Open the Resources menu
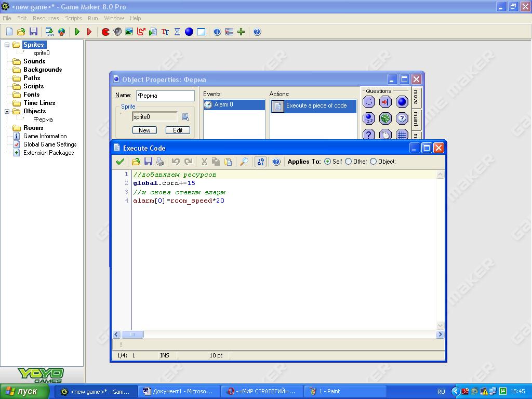Screen dimensions: 532x399 [x=46, y=18]
